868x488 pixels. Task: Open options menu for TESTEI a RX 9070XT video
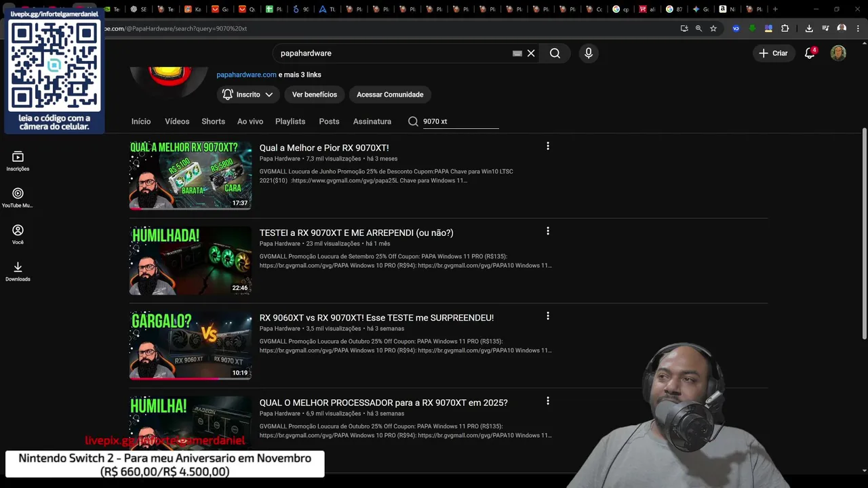point(548,231)
